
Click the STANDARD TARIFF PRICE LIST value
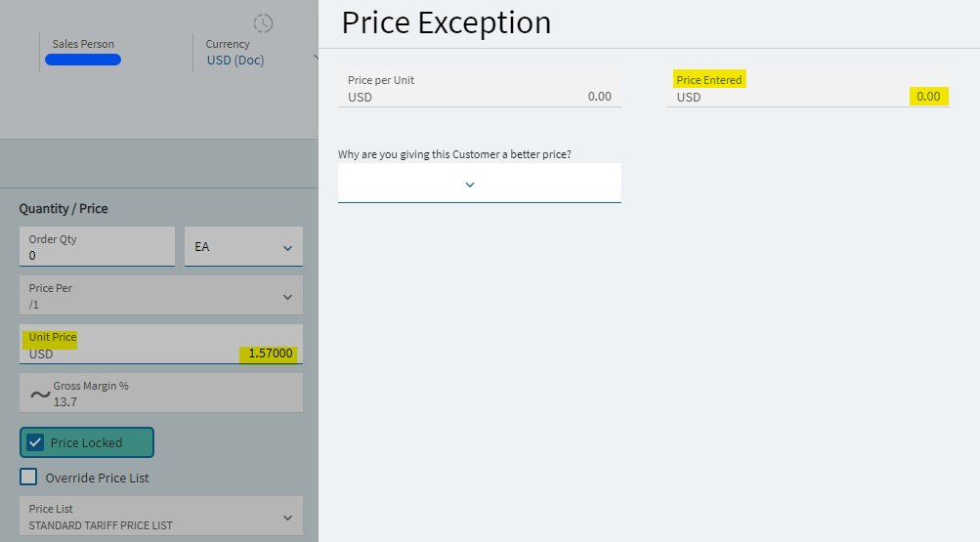(103, 525)
